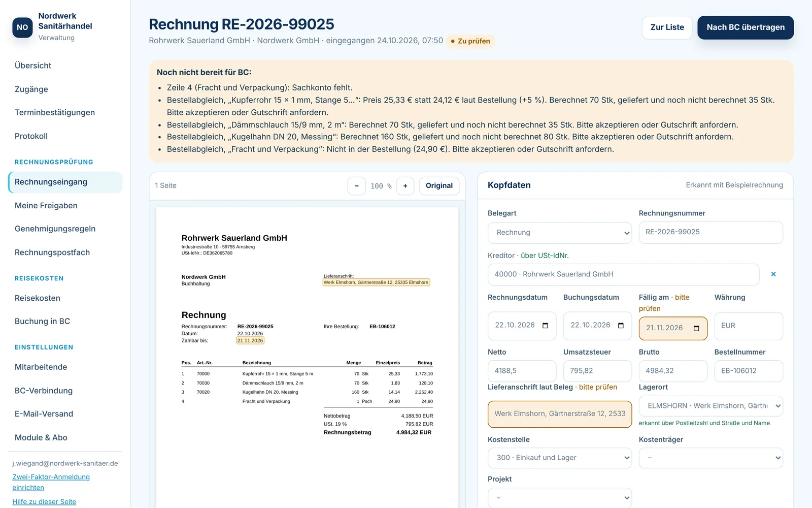The height and width of the screenshot is (508, 812).
Task: Zoom in the invoice preview with plus
Action: coord(405,186)
